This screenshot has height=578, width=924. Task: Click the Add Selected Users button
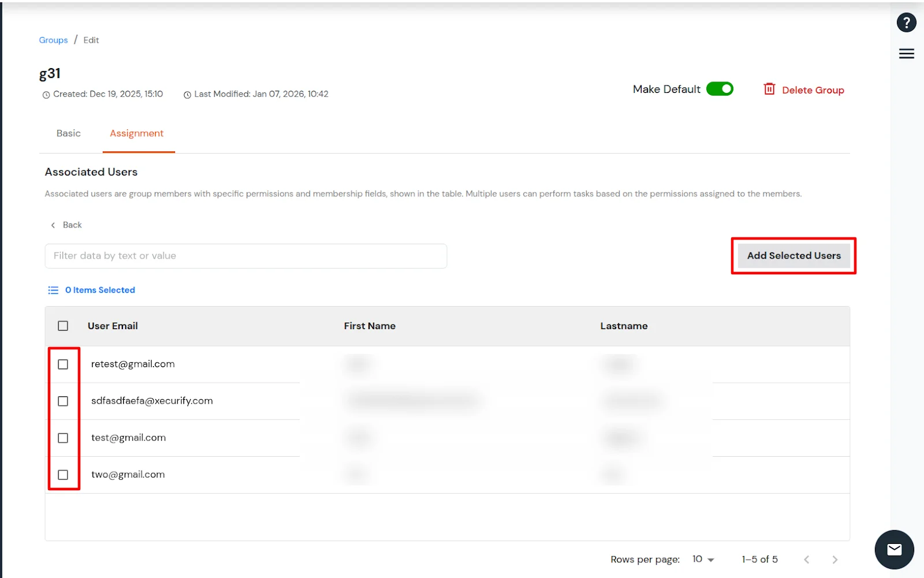[x=793, y=256]
